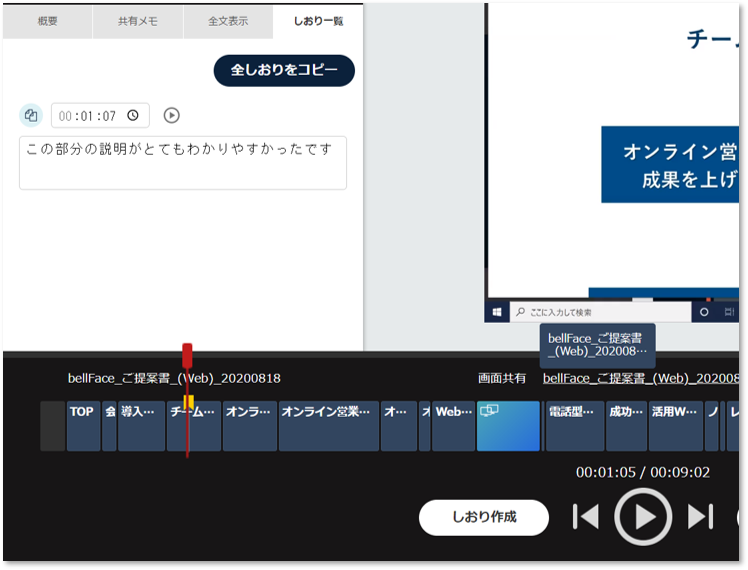Skip to the next segment
The height and width of the screenshot is (570, 748).
pyautogui.click(x=700, y=517)
